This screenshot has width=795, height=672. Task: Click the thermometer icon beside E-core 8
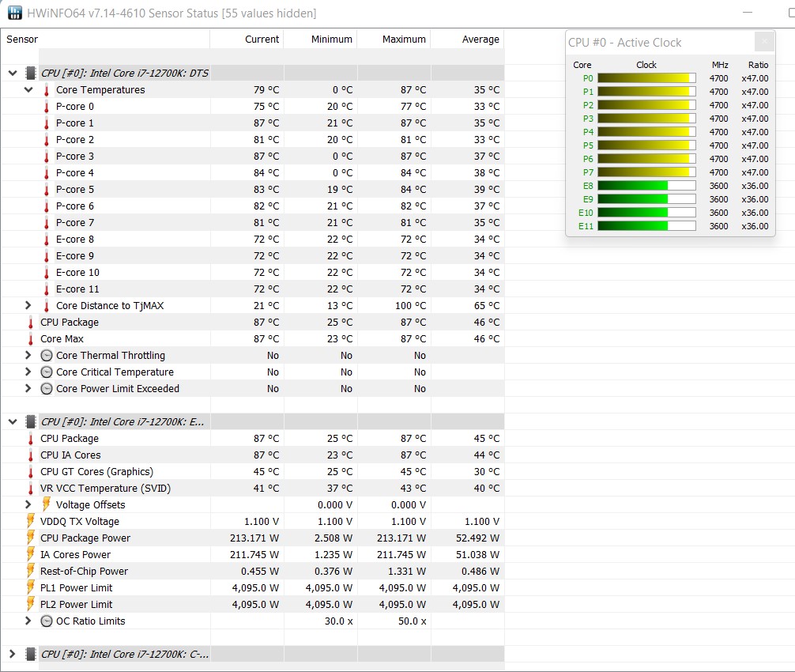(46, 240)
